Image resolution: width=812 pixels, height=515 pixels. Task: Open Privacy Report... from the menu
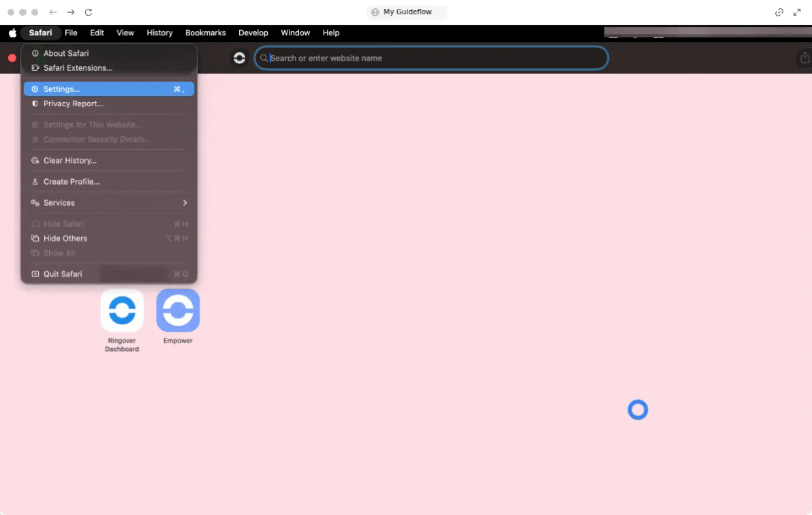point(73,104)
